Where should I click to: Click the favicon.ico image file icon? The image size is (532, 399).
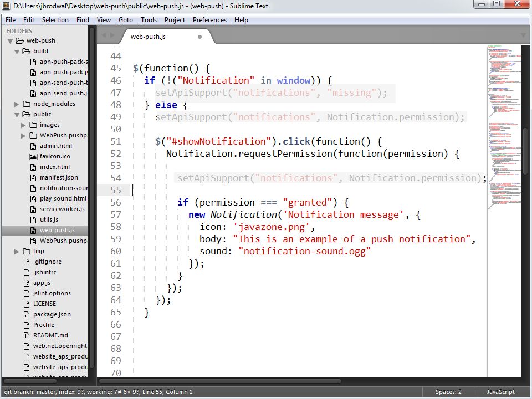click(x=33, y=156)
